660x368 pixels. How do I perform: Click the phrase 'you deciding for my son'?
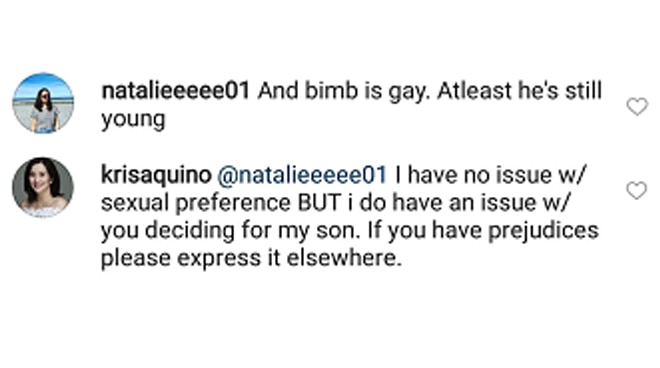(x=231, y=231)
